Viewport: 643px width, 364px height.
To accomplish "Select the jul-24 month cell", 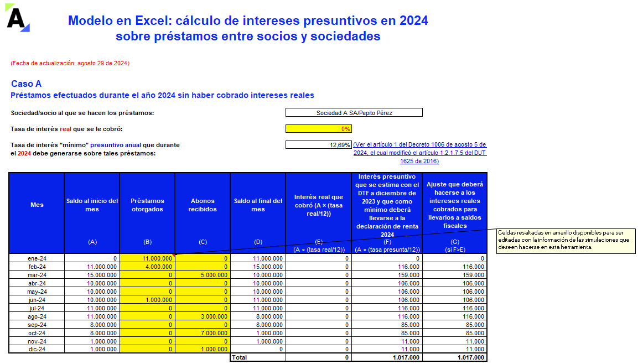I will click(37, 308).
